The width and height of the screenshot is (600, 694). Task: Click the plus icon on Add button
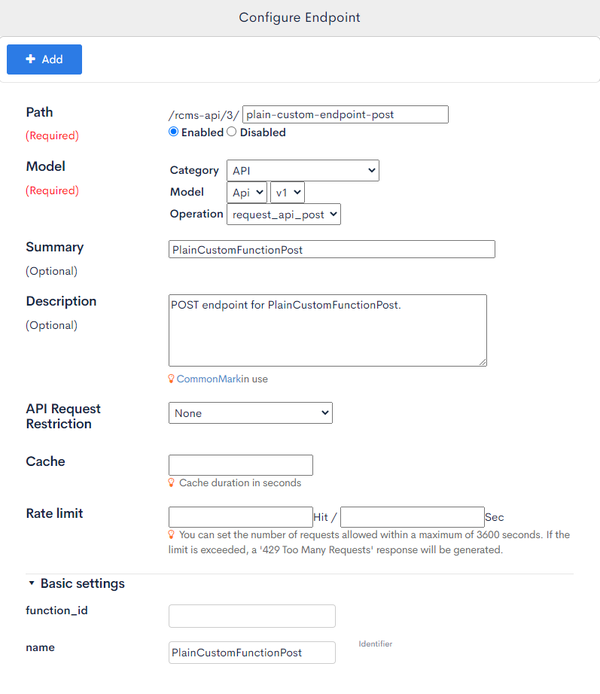tap(31, 59)
